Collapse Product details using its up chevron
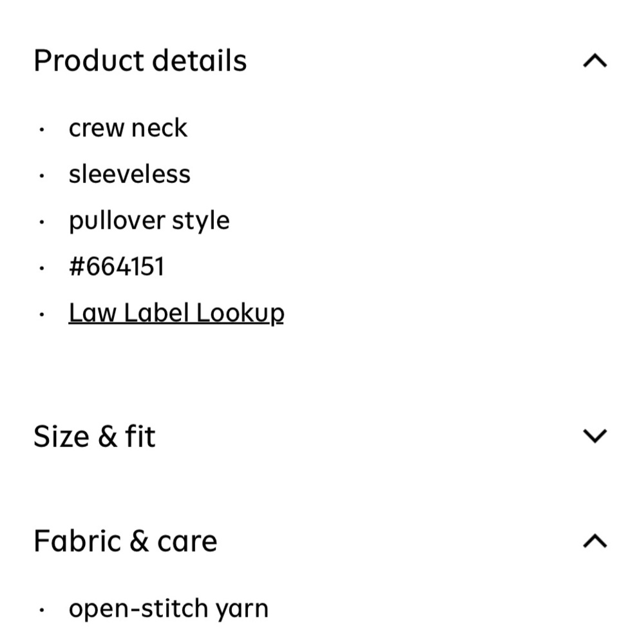Viewport: 644px width, 644px height. 594,61
